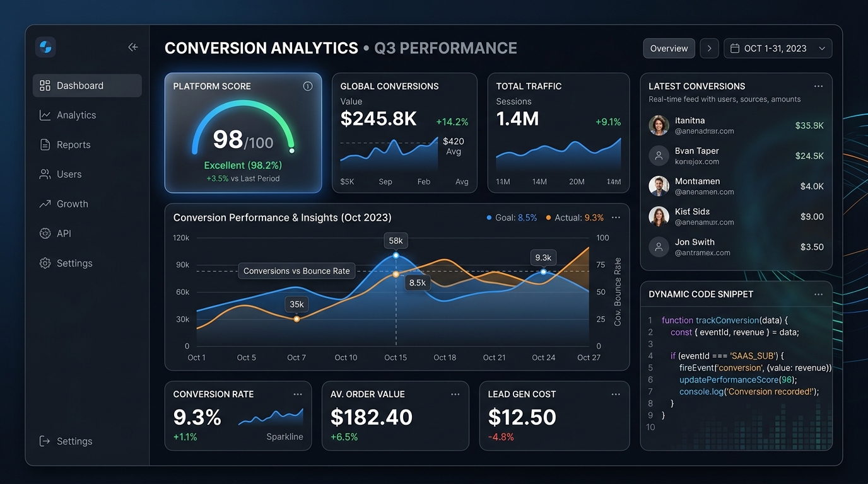This screenshot has height=484, width=868.
Task: Open Dynamic Code Snippet more options menu
Action: (x=818, y=294)
